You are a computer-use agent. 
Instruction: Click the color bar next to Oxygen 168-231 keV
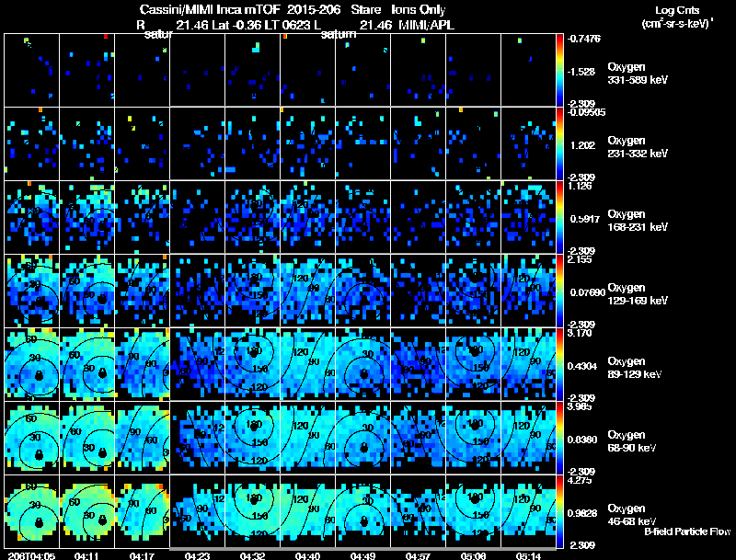click(560, 217)
